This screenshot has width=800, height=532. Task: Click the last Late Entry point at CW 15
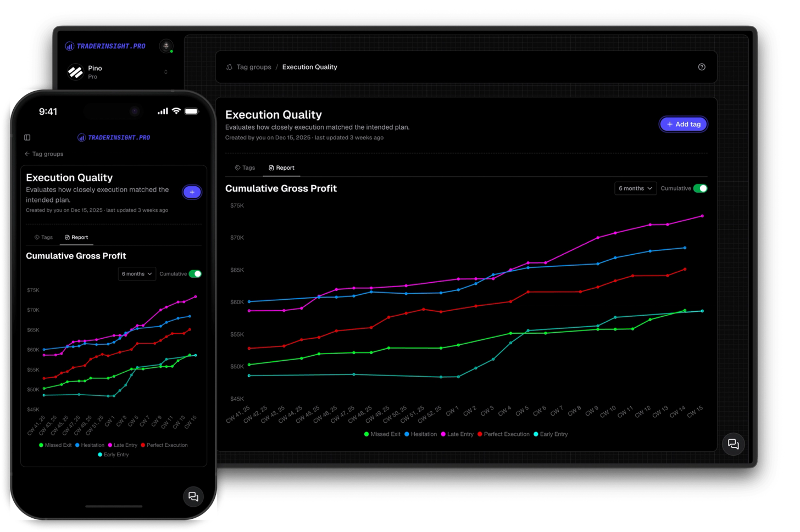pyautogui.click(x=702, y=216)
